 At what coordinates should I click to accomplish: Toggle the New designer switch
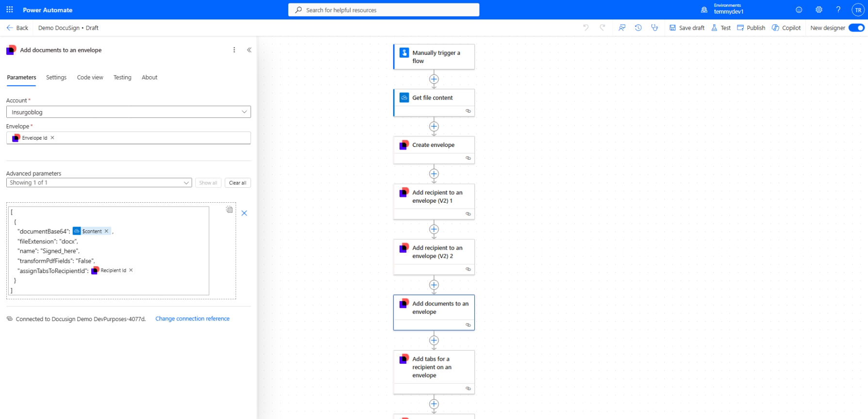(856, 28)
